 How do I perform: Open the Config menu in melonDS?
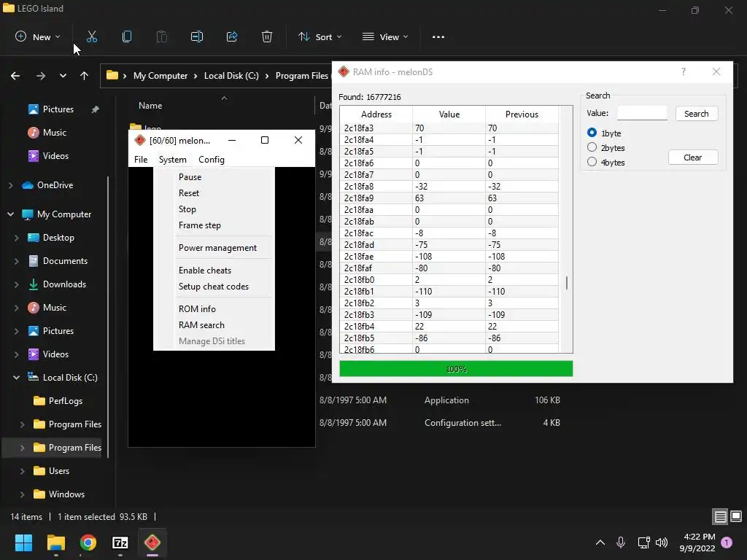pyautogui.click(x=212, y=160)
